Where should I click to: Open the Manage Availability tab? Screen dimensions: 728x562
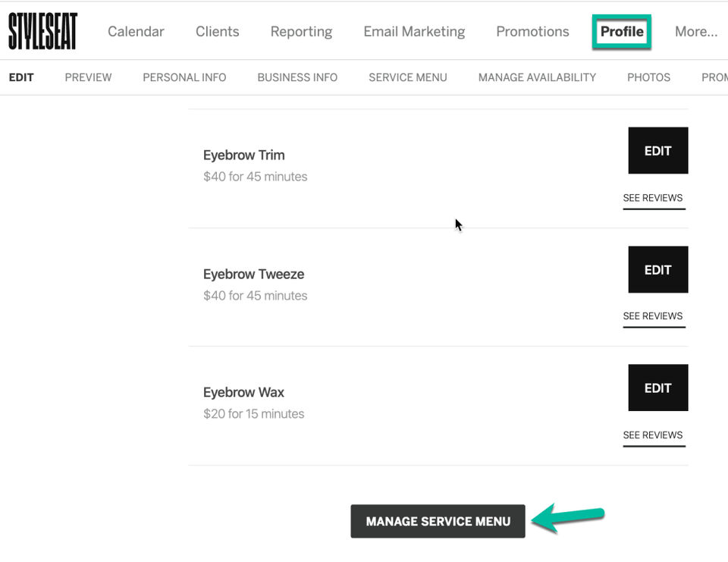pyautogui.click(x=537, y=77)
